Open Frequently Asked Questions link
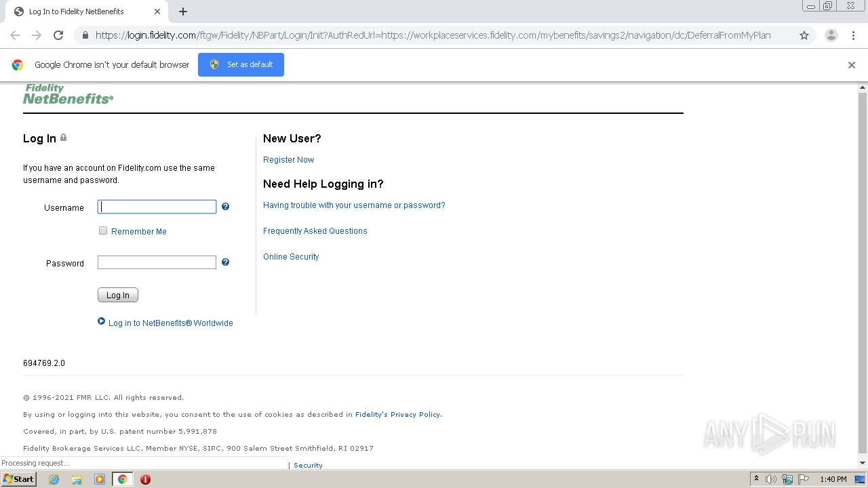868x488 pixels. (x=315, y=231)
